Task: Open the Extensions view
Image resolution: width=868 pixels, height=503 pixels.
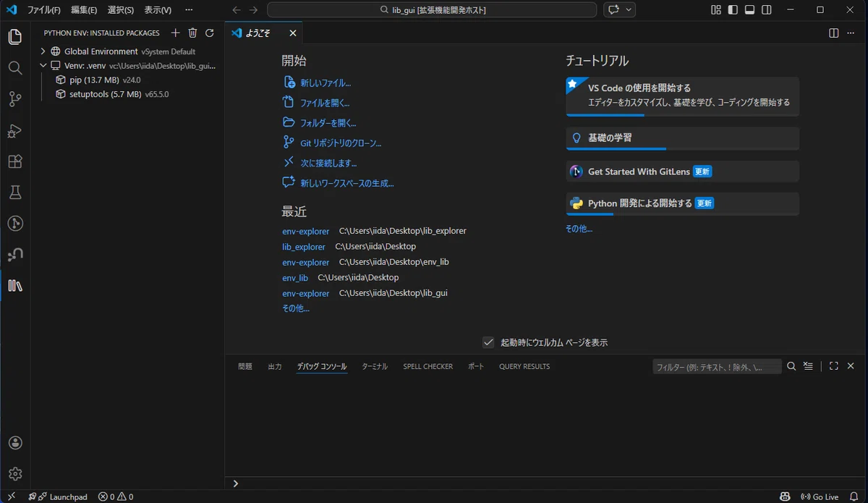Action: point(15,161)
